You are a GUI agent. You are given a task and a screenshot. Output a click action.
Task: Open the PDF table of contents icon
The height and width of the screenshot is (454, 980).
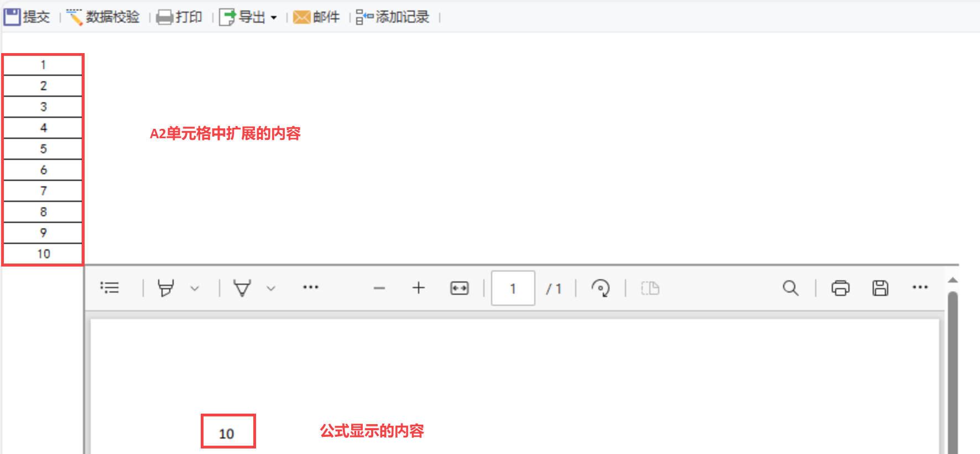pos(110,288)
